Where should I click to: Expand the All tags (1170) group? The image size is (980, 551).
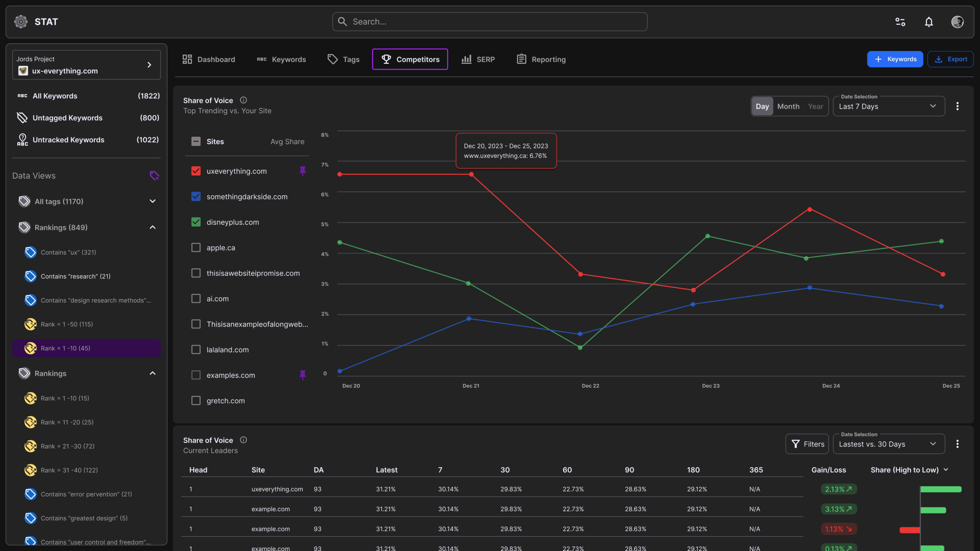[x=152, y=201]
